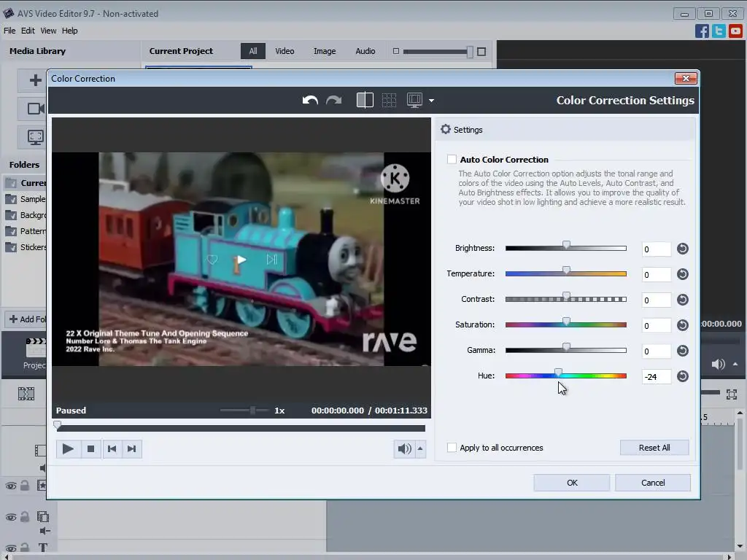
Task: Click the Add Folder button
Action: [x=27, y=319]
